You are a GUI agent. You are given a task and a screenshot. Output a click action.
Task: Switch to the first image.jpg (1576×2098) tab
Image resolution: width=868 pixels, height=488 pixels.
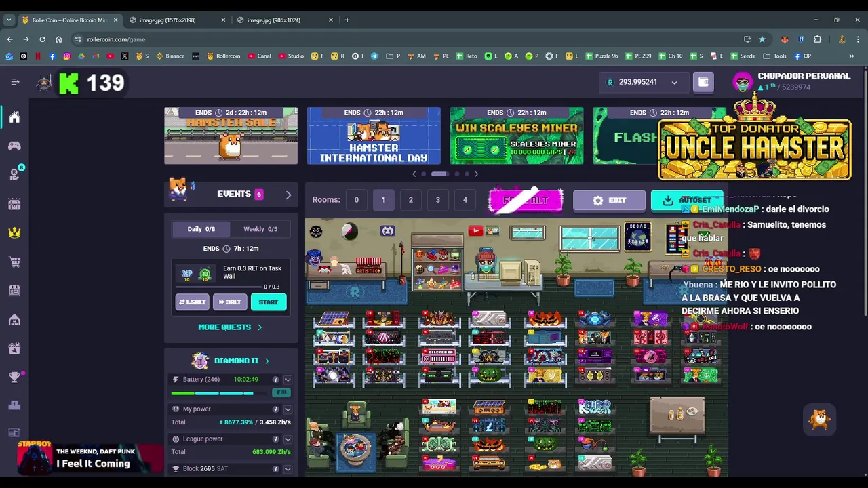pyautogui.click(x=176, y=20)
